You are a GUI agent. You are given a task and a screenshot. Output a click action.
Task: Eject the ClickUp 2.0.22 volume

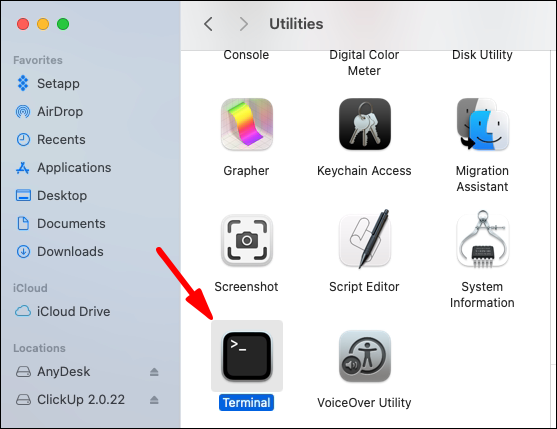click(154, 400)
